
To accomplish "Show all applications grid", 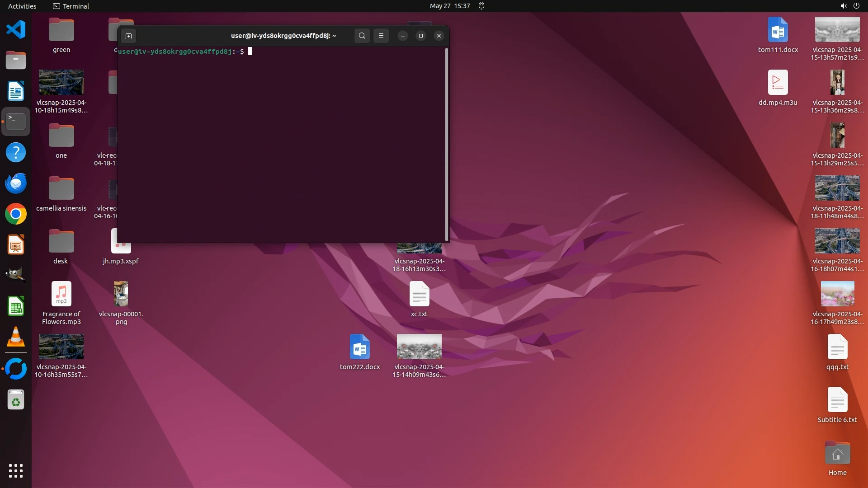I will (16, 471).
